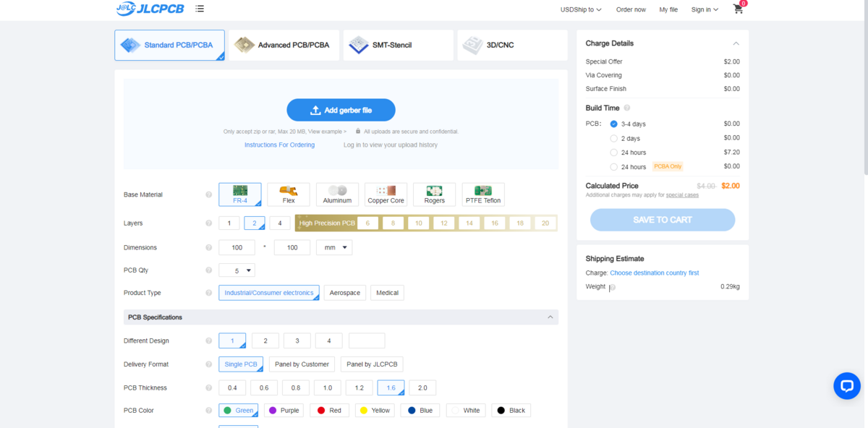868x428 pixels.
Task: Select Panel by JLCPCB delivery format
Action: tap(372, 364)
